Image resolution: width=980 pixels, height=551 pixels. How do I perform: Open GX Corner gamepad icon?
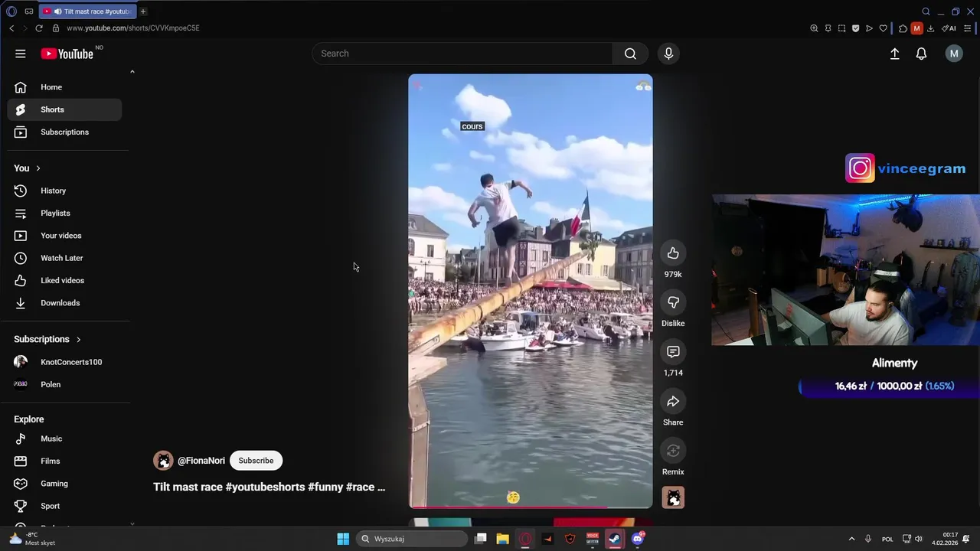[29, 11]
